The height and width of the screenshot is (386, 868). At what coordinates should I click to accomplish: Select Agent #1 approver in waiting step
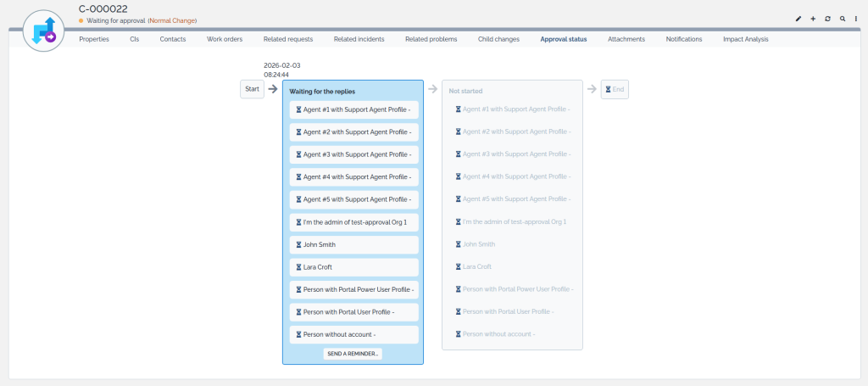point(354,109)
